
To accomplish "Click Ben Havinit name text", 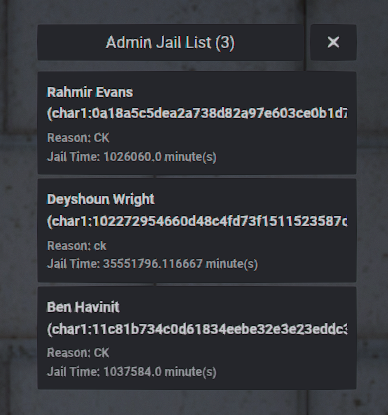I will pos(83,307).
